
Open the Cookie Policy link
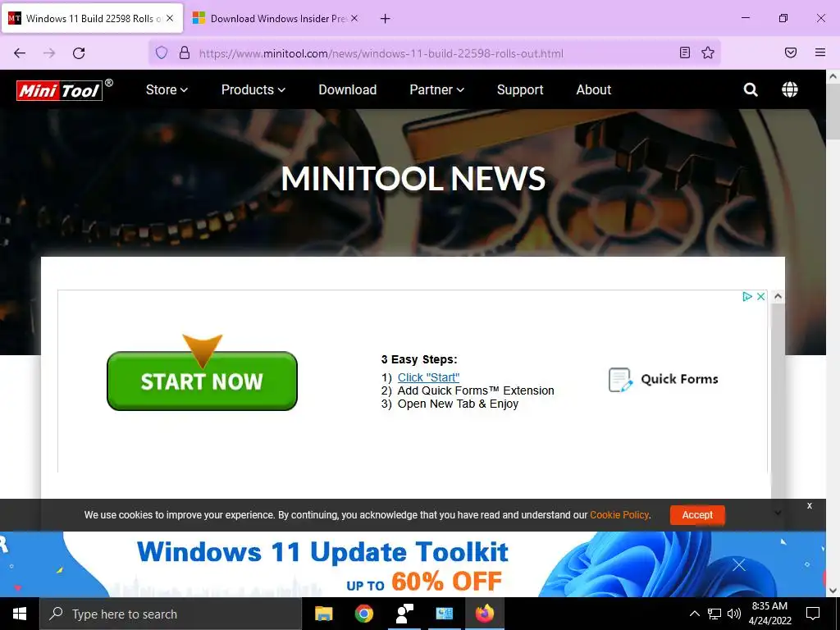[619, 515]
